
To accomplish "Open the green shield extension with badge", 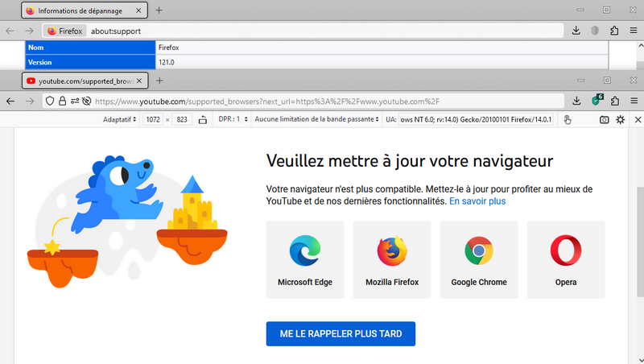I will coord(596,101).
